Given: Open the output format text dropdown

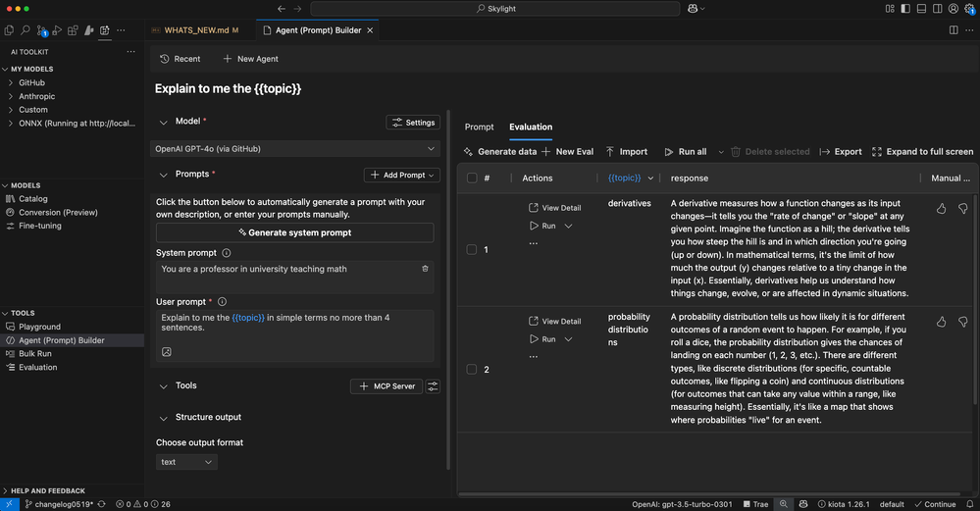Looking at the screenshot, I should pyautogui.click(x=186, y=462).
